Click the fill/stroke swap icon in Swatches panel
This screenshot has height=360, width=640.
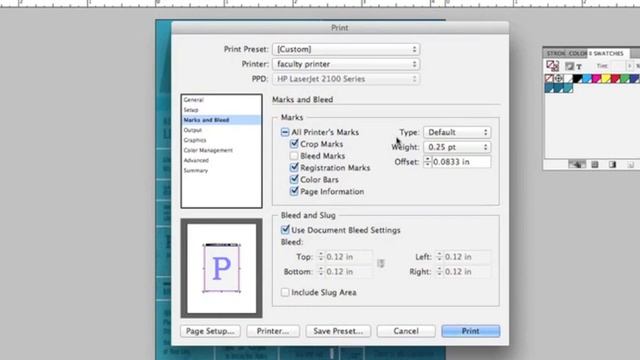552,65
